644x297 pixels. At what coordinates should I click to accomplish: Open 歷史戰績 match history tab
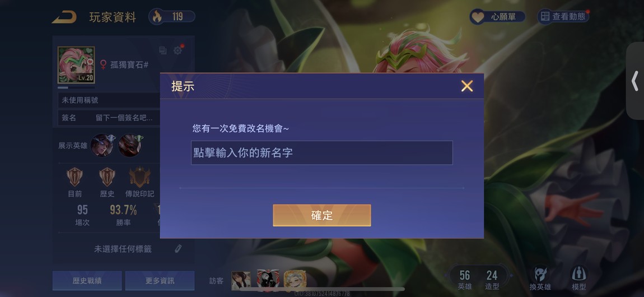click(x=87, y=281)
